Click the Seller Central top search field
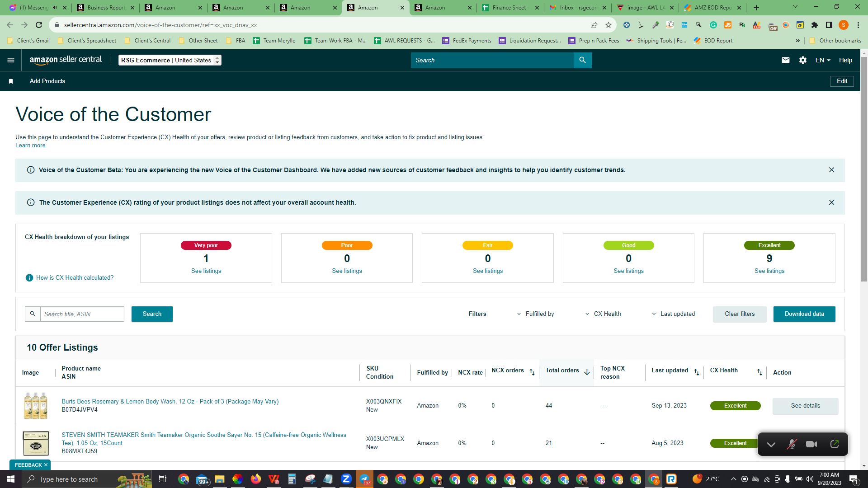 tap(492, 60)
